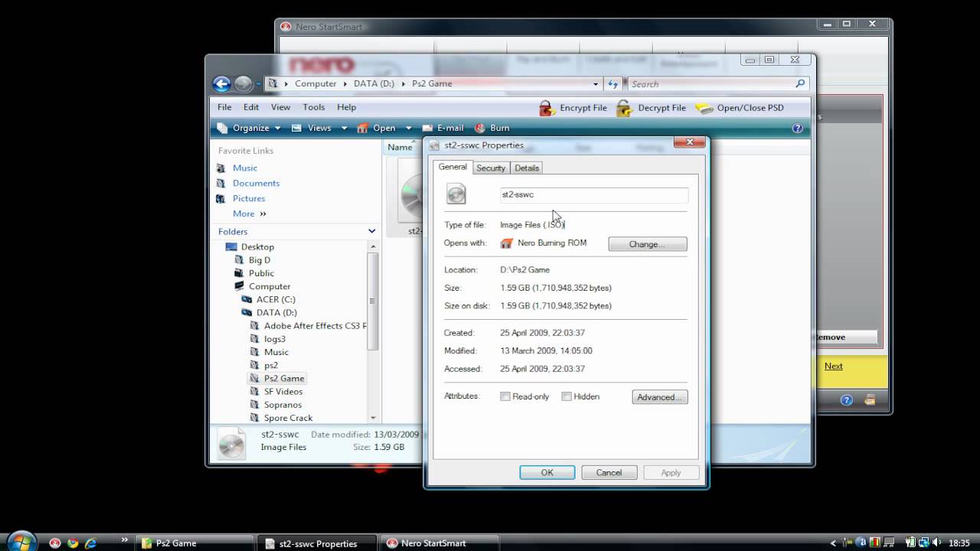Click the back navigation arrow in Explorer
980x551 pixels.
coord(222,83)
